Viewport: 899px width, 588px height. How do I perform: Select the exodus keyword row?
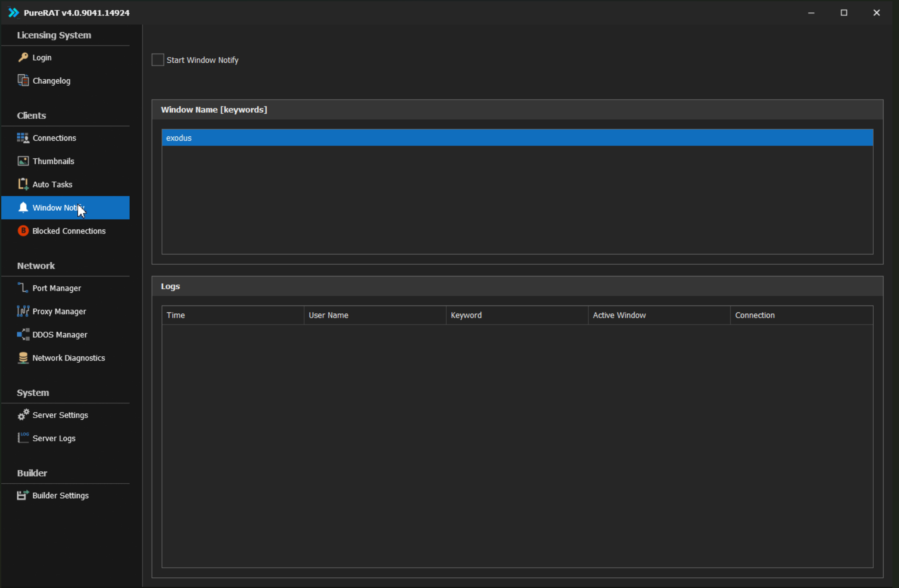coord(517,137)
